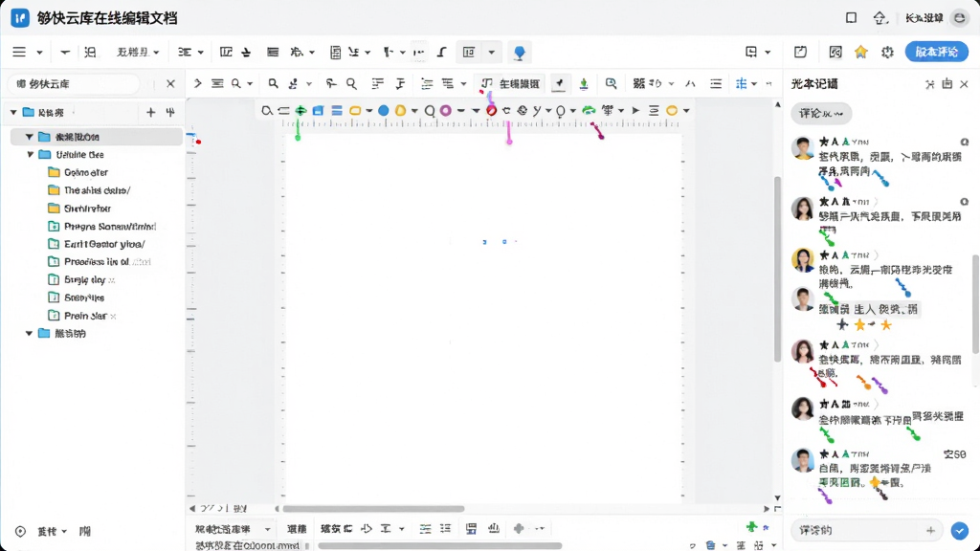Open the dropdown next to the yellow ellipse tool
Screen dimensions: 980x551
pyautogui.click(x=686, y=111)
